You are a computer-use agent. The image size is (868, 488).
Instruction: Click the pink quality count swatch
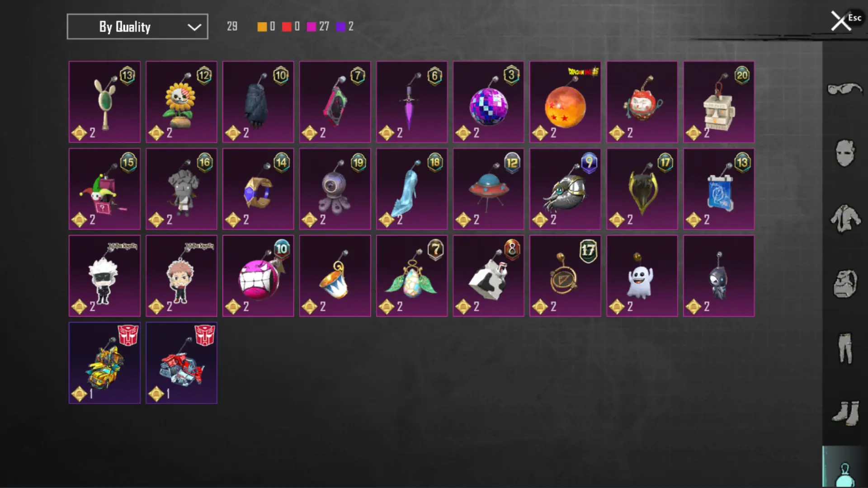[x=311, y=27]
